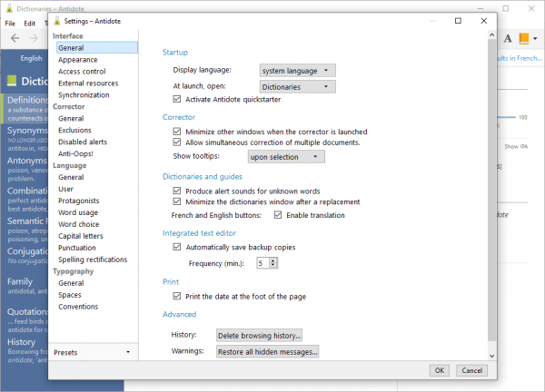The image size is (545, 392).
Task: Open the Show tooltips dropdown
Action: coord(286,157)
